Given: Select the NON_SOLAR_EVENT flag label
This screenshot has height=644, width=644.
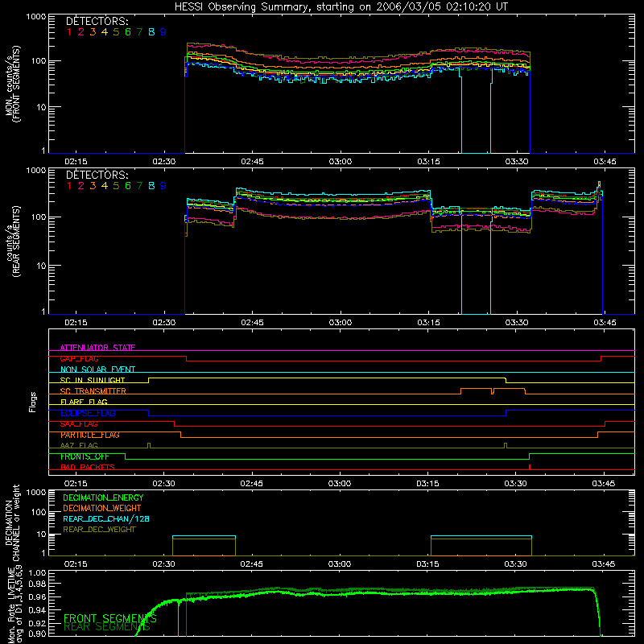Looking at the screenshot, I should tap(97, 369).
